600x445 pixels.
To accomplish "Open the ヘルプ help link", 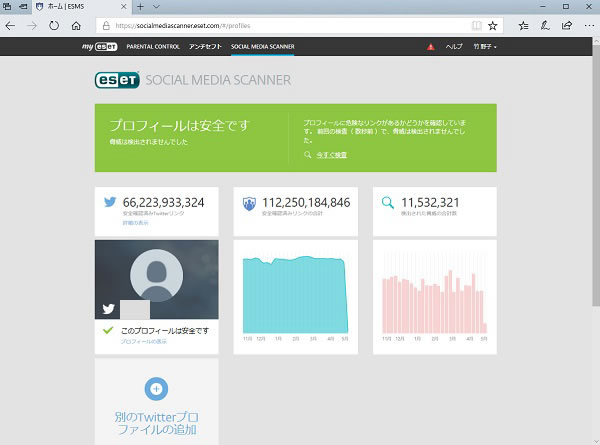I will (454, 46).
